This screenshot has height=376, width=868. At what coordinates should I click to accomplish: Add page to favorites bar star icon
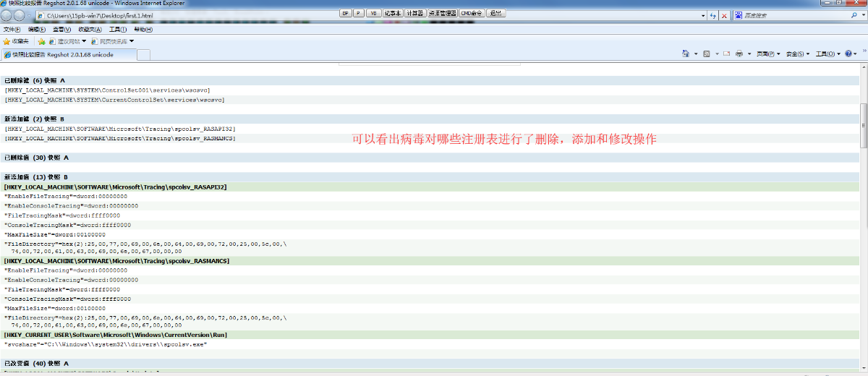coord(41,41)
